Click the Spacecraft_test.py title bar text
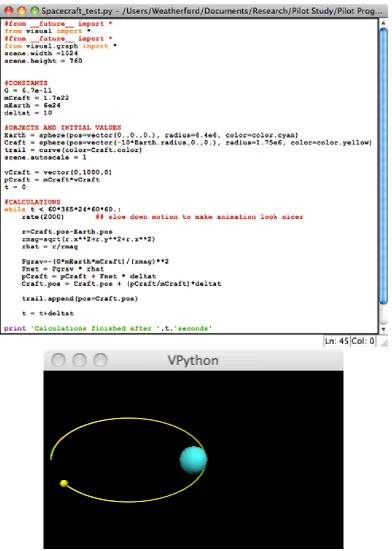This screenshot has width=392, height=551. (212, 11)
